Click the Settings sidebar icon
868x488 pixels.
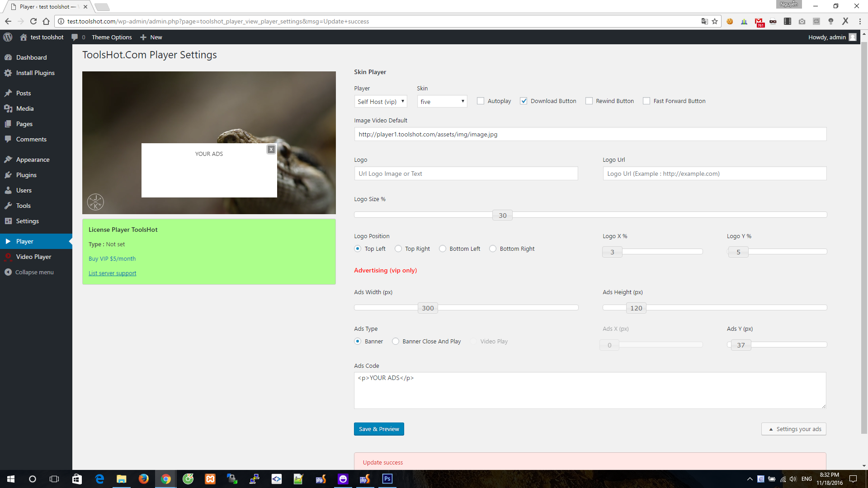(x=8, y=221)
